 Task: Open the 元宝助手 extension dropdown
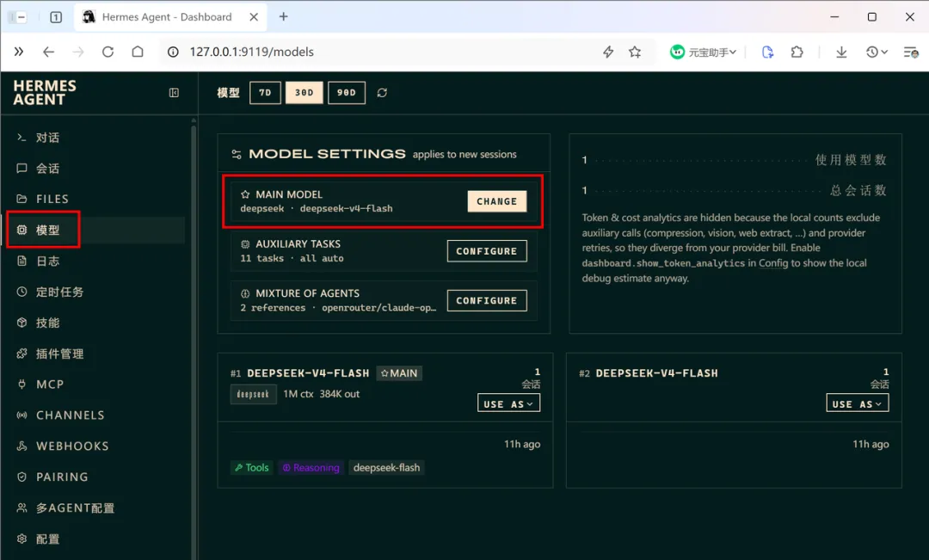(704, 52)
